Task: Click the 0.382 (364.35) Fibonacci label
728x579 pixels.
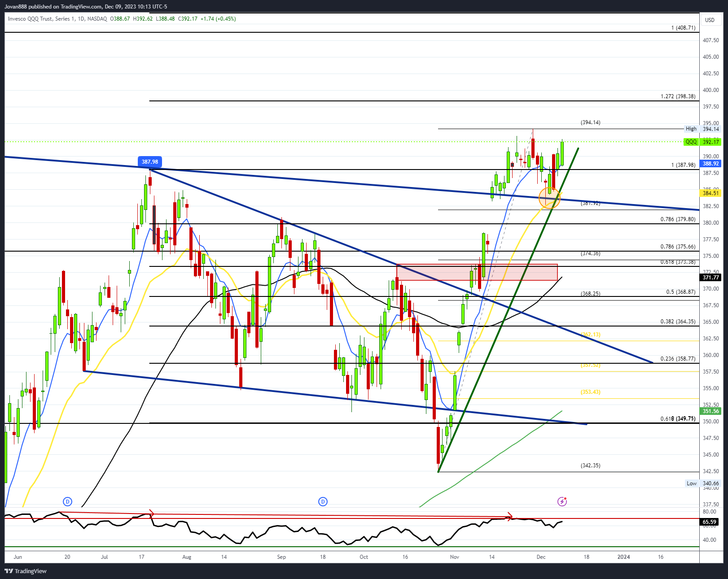Action: coord(678,322)
